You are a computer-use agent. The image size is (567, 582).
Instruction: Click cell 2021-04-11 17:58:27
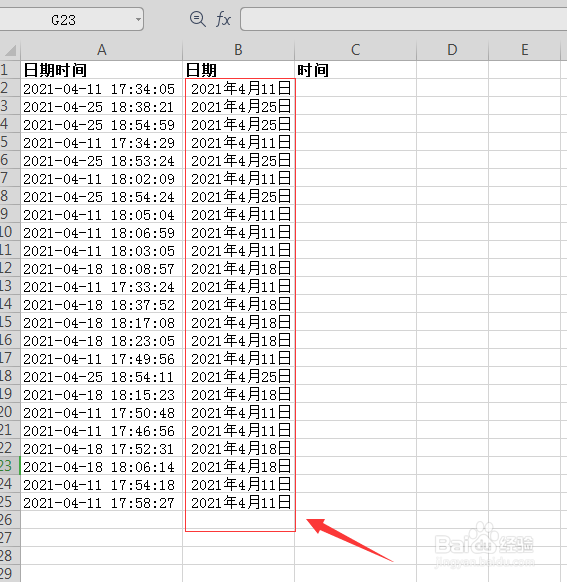[102, 502]
